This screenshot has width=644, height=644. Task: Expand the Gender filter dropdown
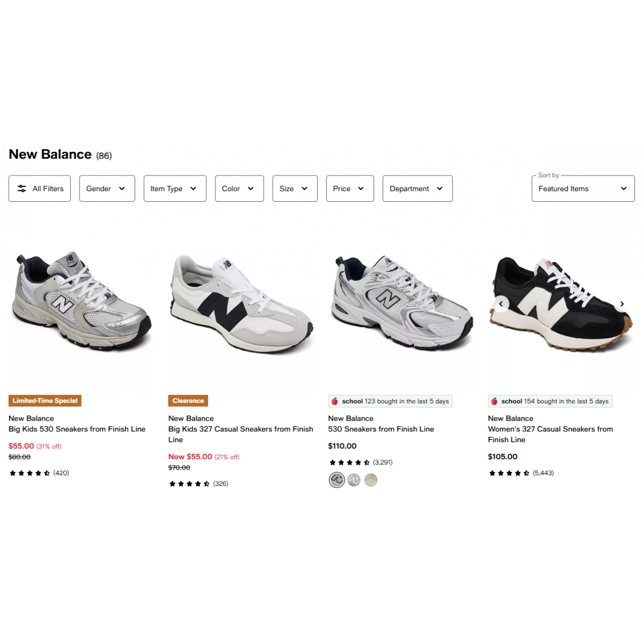click(107, 188)
